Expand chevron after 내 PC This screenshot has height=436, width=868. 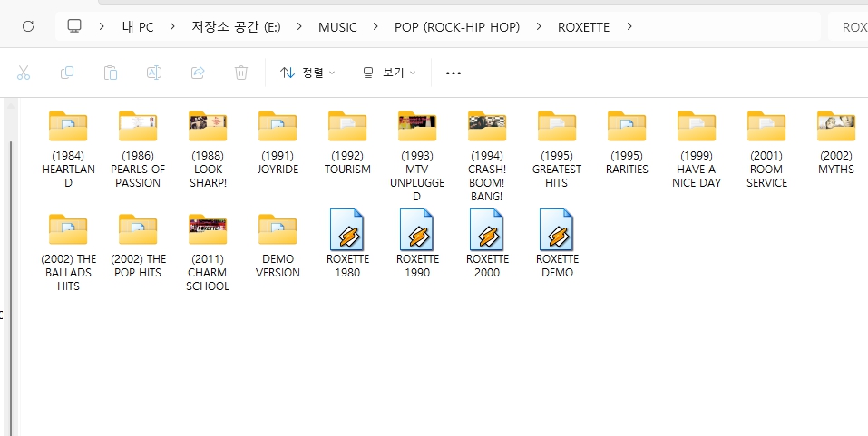point(172,26)
